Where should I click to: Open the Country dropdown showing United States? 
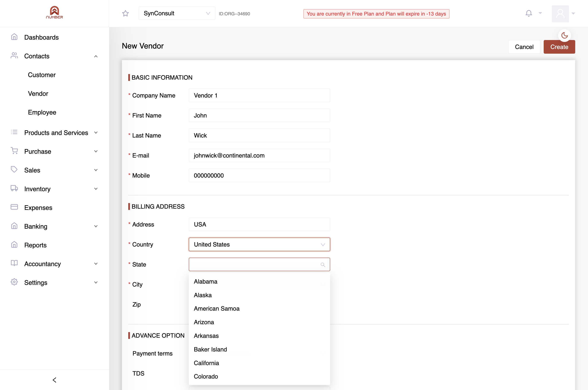[259, 245]
